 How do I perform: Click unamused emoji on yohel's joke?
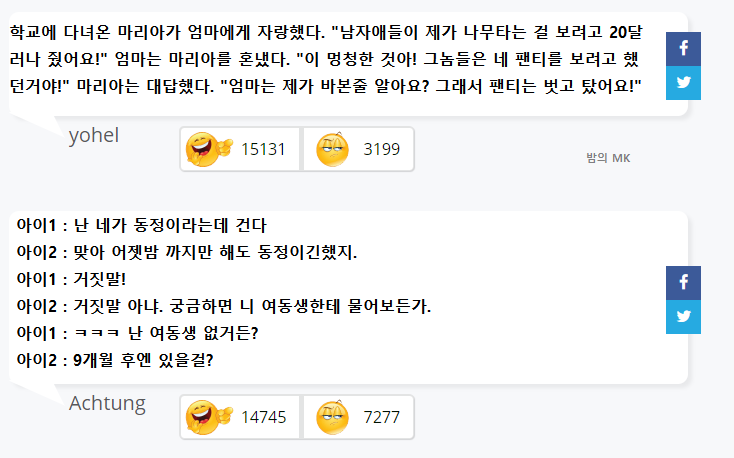332,149
